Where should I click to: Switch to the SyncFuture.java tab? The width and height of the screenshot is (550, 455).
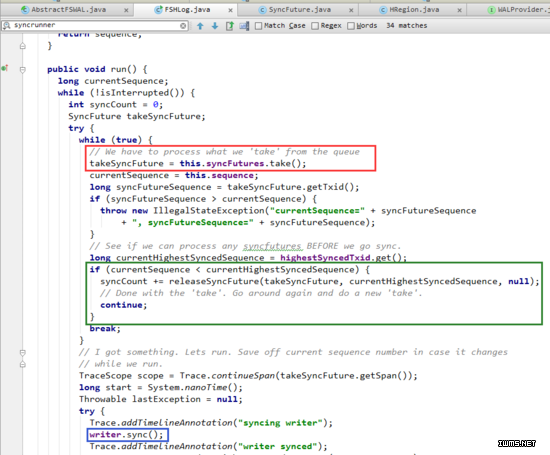(300, 9)
